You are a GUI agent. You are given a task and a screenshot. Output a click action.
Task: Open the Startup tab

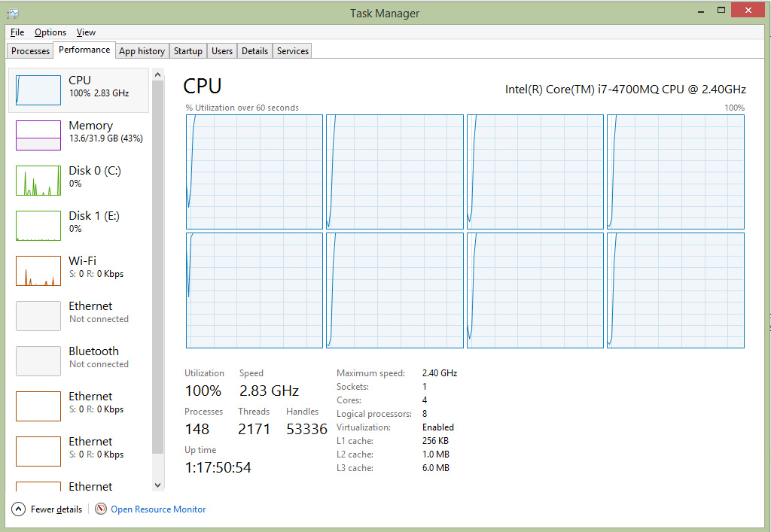click(x=187, y=51)
